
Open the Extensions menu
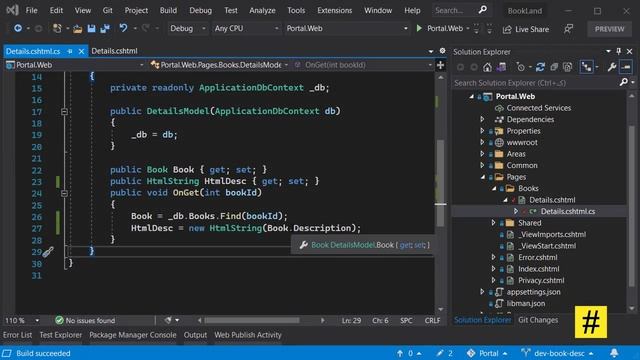point(334,10)
